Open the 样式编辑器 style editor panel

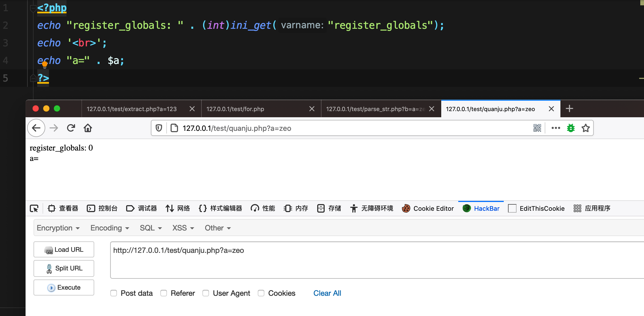click(x=220, y=208)
